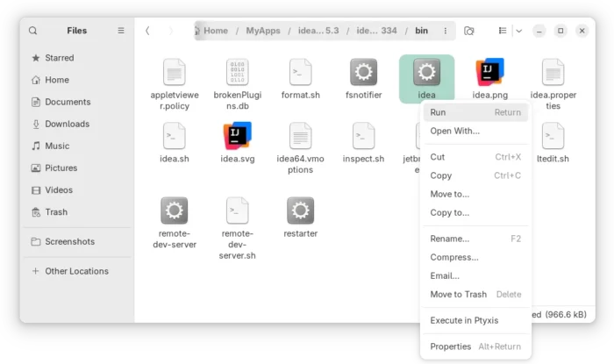Open the path bar three-dot menu
The height and width of the screenshot is (364, 614).
[446, 31]
